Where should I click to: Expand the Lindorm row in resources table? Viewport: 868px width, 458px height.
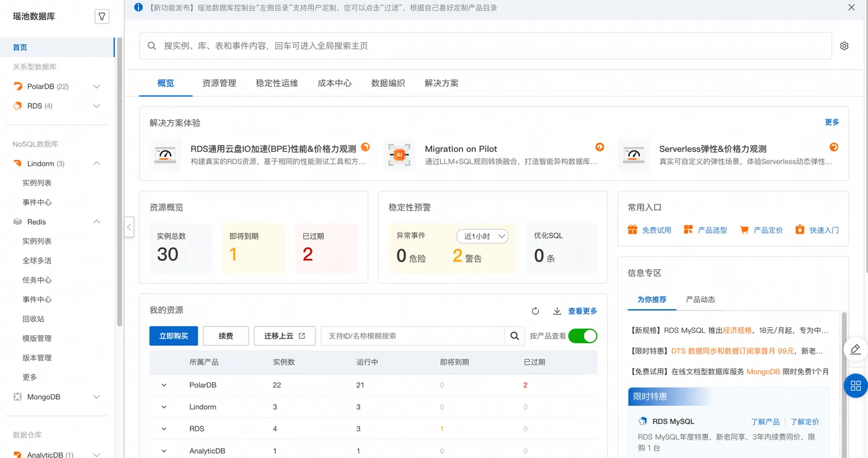click(164, 407)
